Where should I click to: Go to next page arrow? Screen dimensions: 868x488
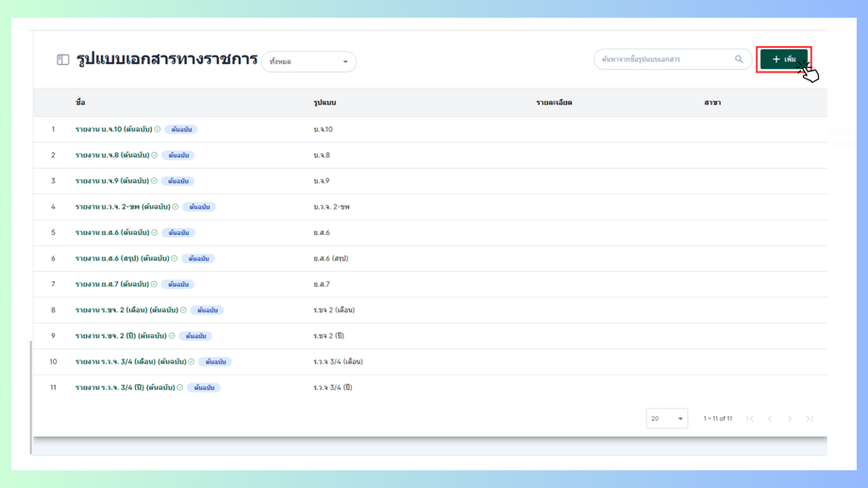tap(790, 419)
